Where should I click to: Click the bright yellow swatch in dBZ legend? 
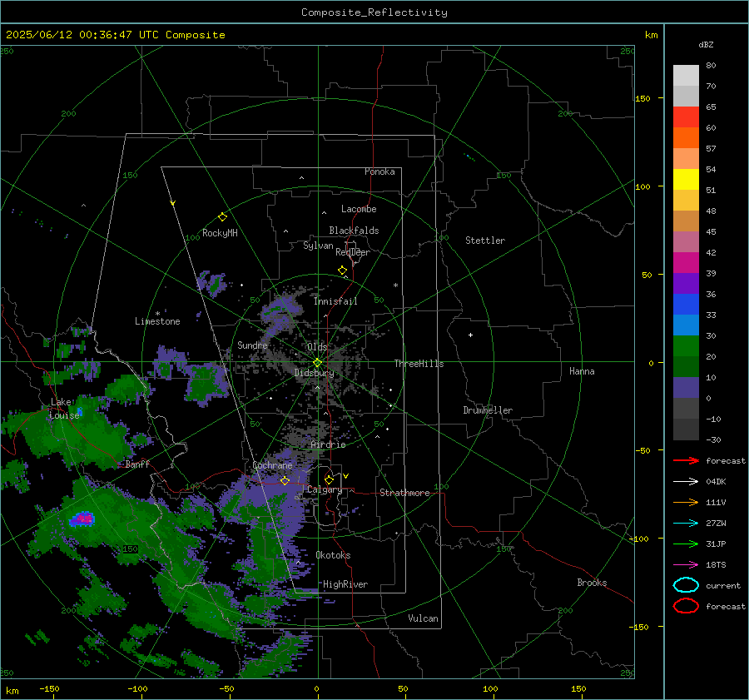point(686,180)
